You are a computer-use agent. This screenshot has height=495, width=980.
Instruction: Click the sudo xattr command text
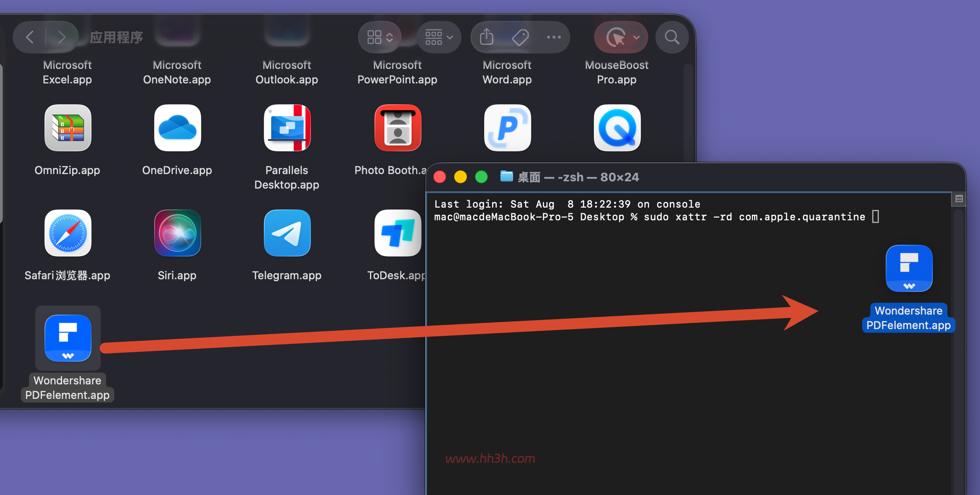point(755,217)
